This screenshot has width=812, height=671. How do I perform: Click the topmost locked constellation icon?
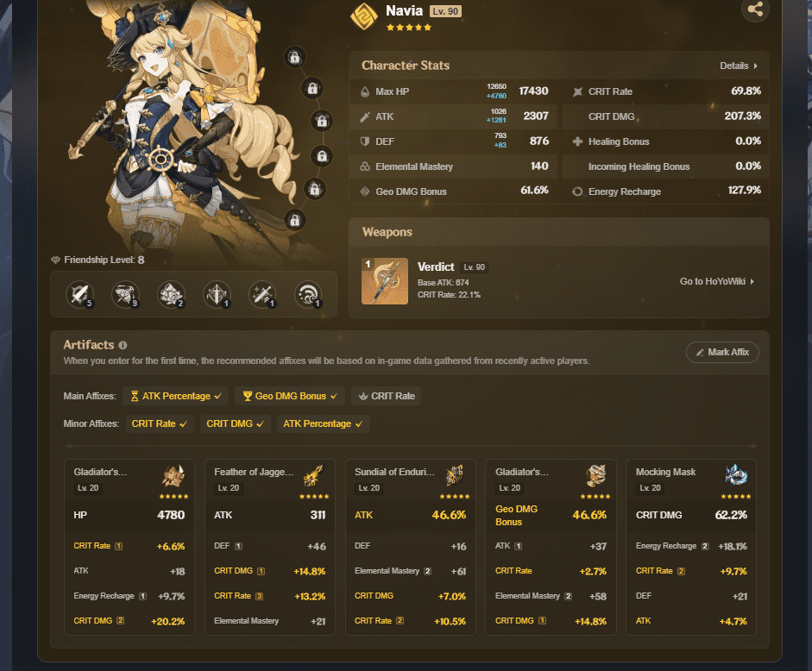[294, 57]
